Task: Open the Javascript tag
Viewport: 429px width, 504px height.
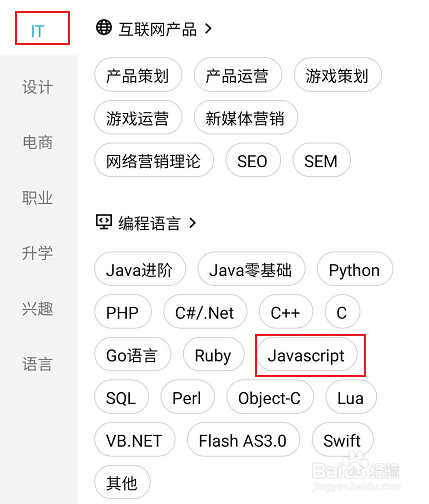Action: coord(307,354)
